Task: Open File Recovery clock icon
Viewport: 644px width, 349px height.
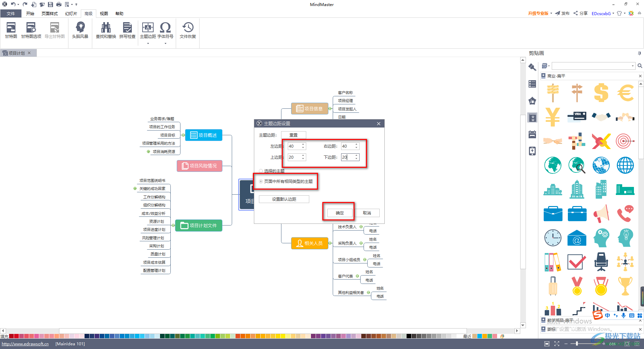Action: pos(188,31)
